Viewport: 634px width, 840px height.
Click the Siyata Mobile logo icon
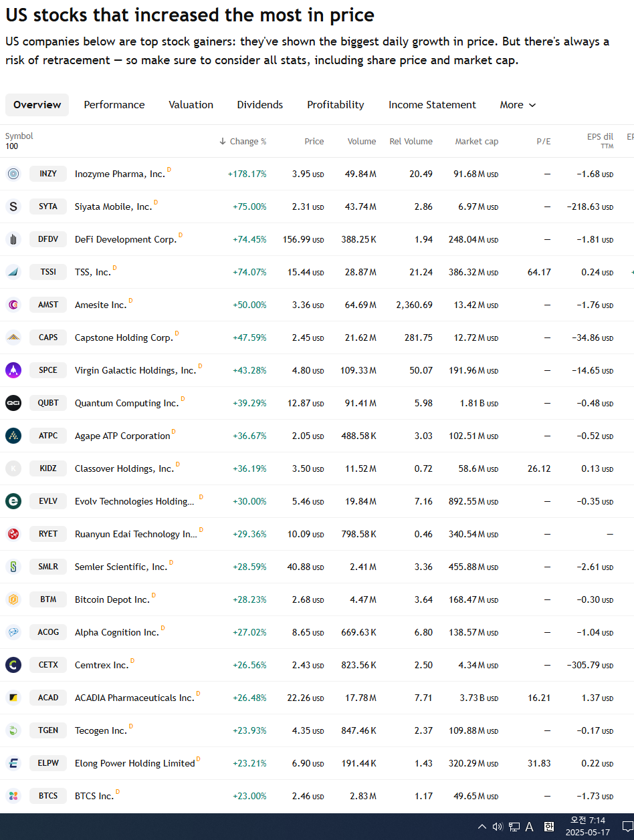click(13, 206)
